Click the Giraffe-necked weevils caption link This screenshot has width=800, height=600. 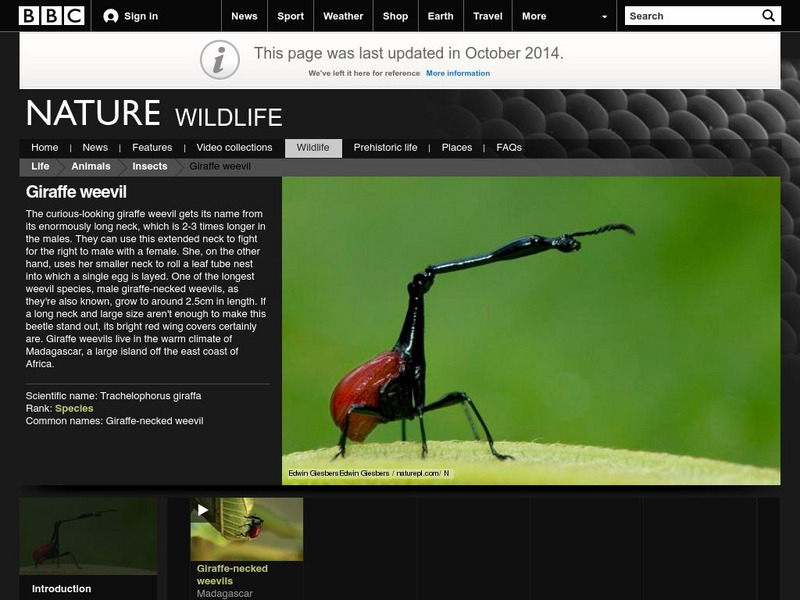tap(231, 573)
